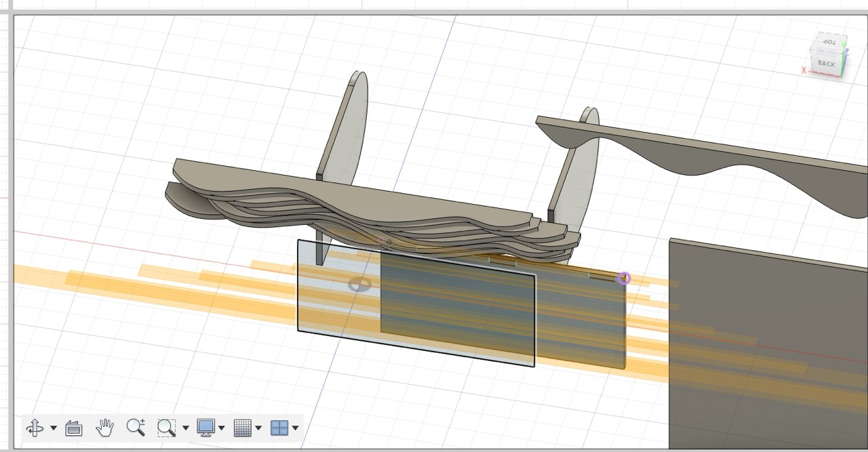Expand the Orbit tool dropdown arrow
The image size is (868, 452).
52,428
